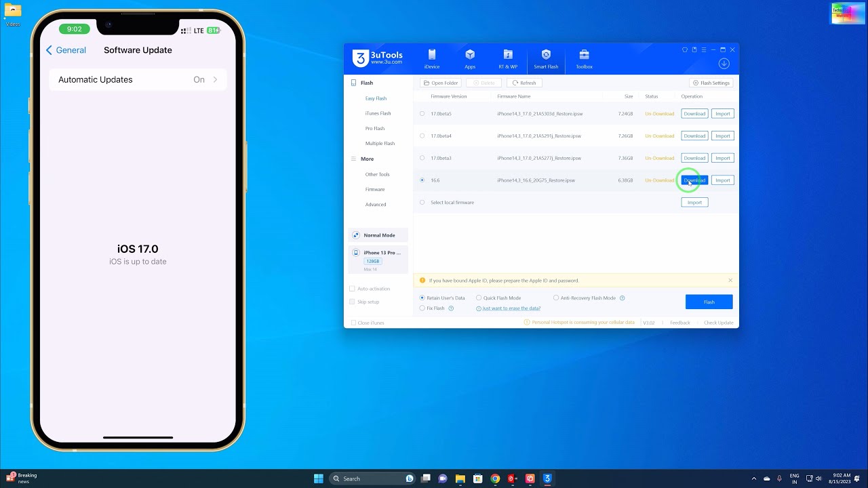Import for Select local firmware row
This screenshot has height=488, width=868.
pos(694,203)
